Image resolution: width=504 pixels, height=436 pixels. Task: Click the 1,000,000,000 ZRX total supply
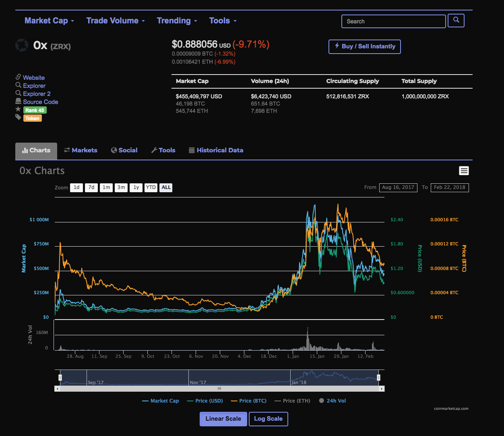[425, 96]
